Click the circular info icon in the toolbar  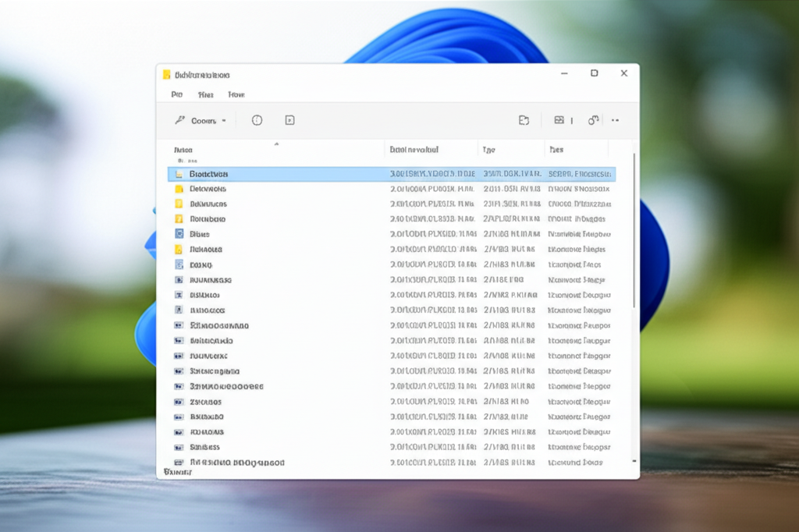257,120
